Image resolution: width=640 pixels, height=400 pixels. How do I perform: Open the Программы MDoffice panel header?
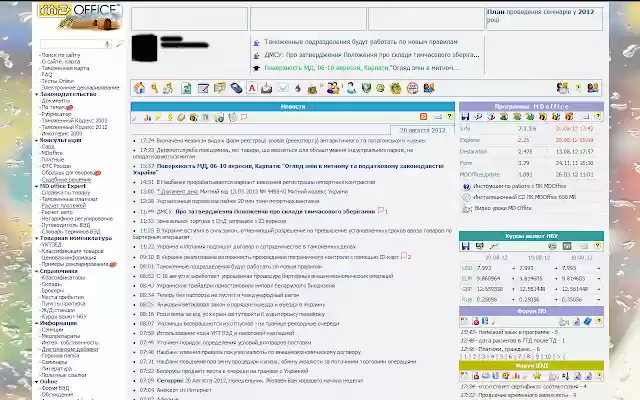(531, 107)
